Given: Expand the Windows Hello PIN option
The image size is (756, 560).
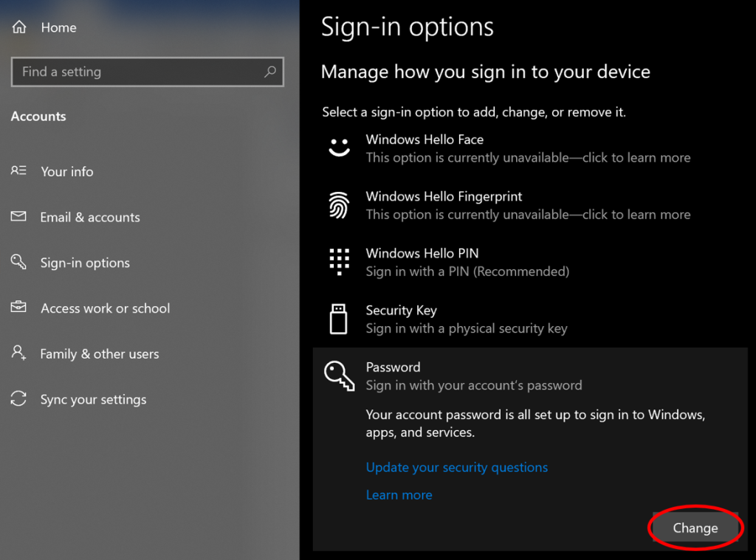Looking at the screenshot, I should coord(467,262).
